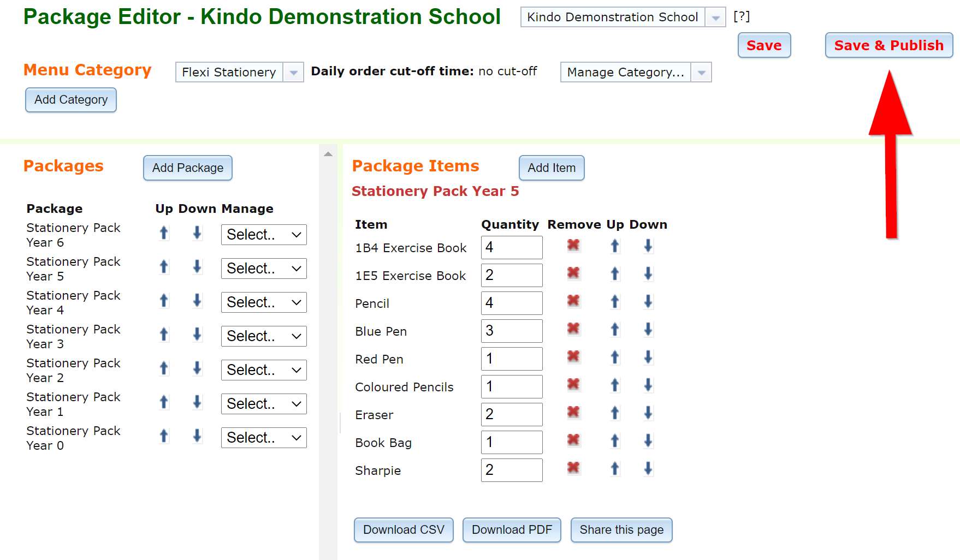Screen dimensions: 960x560
Task: Open Manage select for Year 4 pack
Action: click(264, 302)
